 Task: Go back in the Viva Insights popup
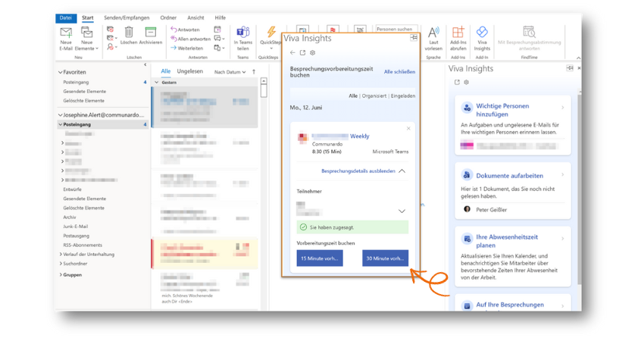(x=292, y=52)
